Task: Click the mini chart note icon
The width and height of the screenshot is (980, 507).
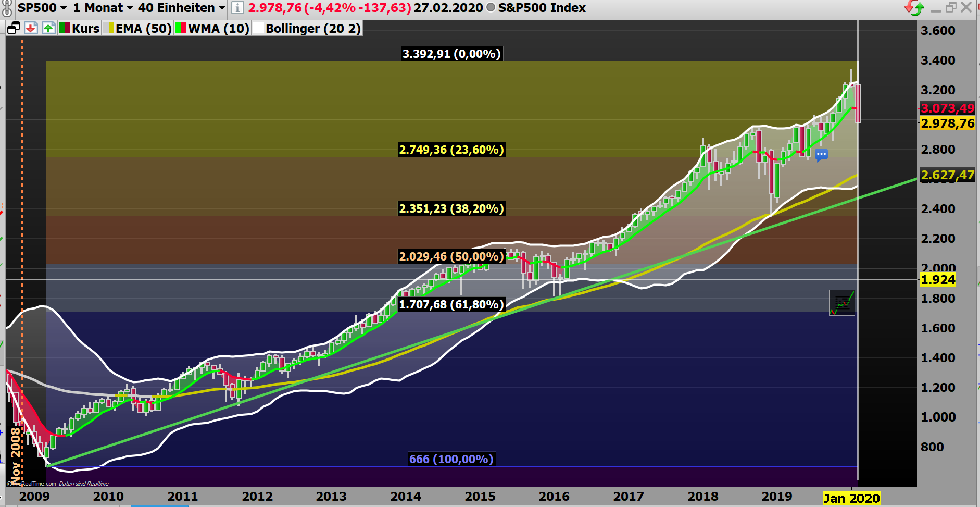Action: 842,302
